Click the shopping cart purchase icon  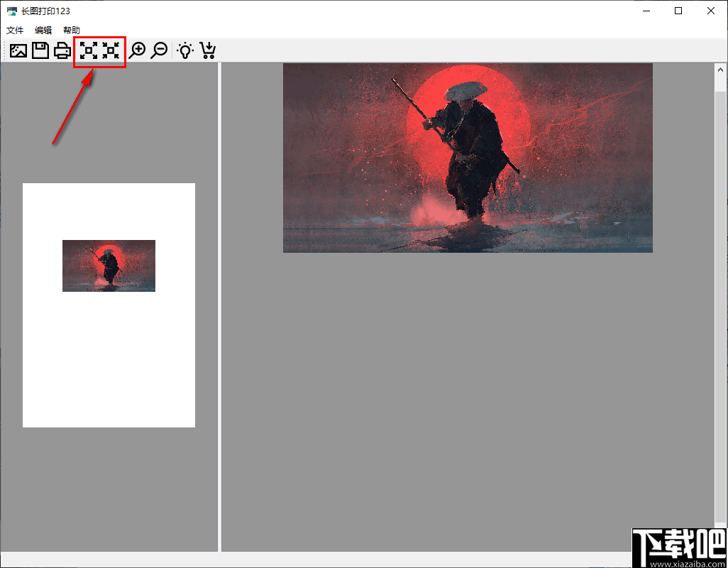point(207,50)
